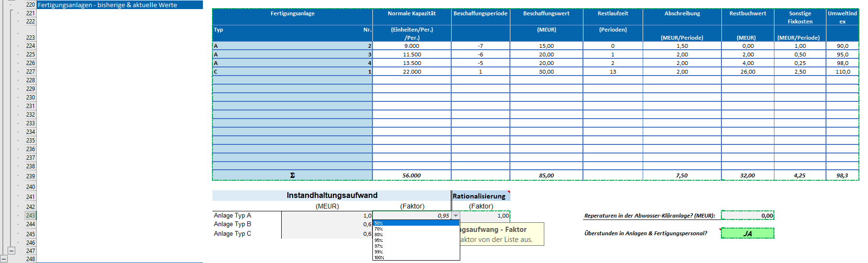Select the Abschreibung total 7,50
Screen dimensions: 868x263
682,175
